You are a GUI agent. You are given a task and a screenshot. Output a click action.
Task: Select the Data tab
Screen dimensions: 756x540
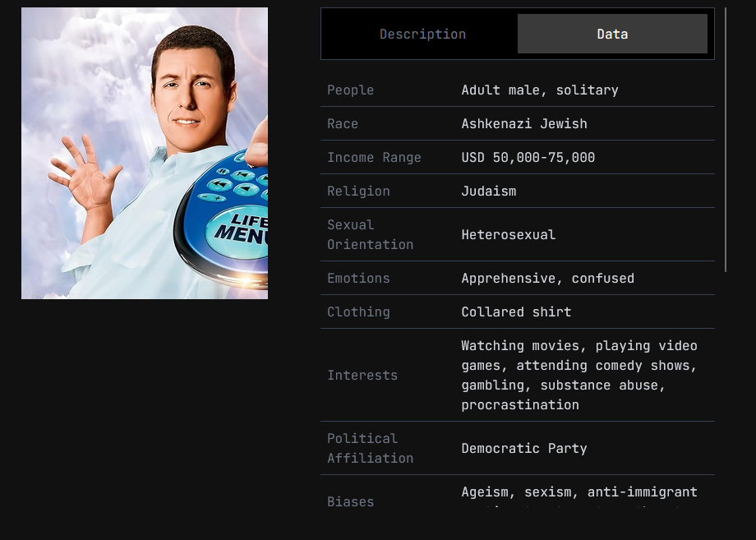[612, 34]
